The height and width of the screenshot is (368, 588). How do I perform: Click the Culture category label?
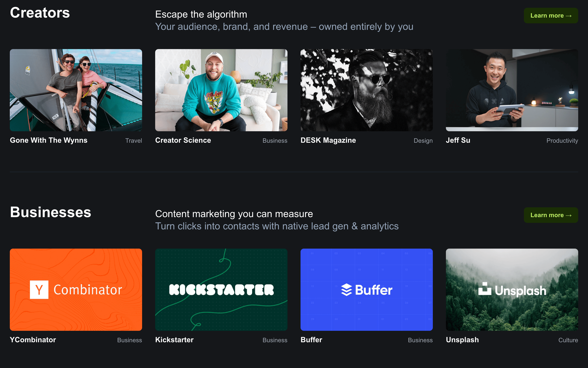tap(568, 340)
